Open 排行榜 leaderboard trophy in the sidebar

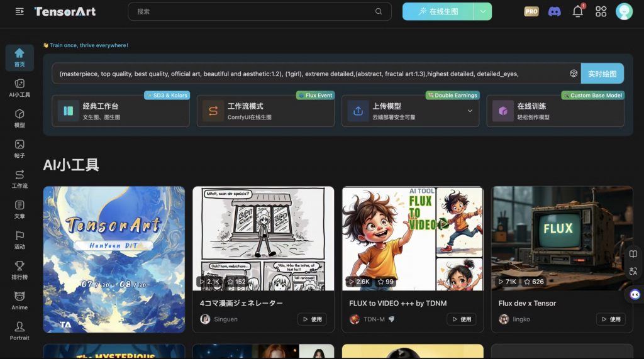(x=19, y=270)
